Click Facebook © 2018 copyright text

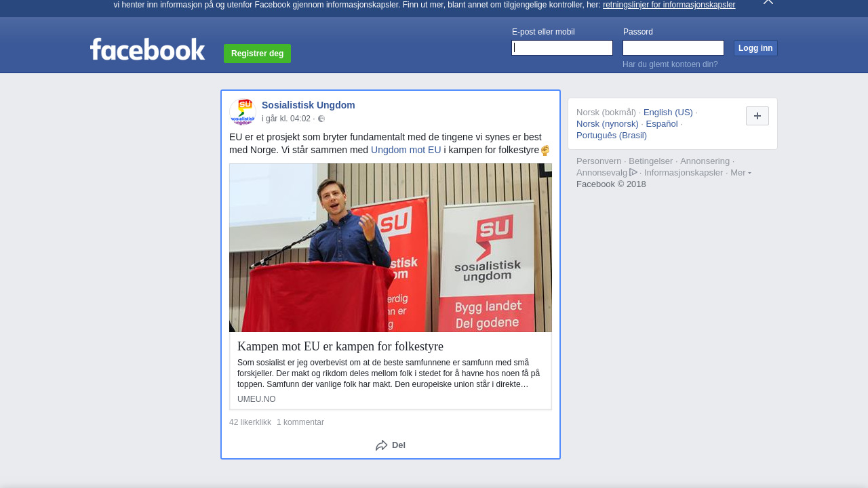[611, 184]
